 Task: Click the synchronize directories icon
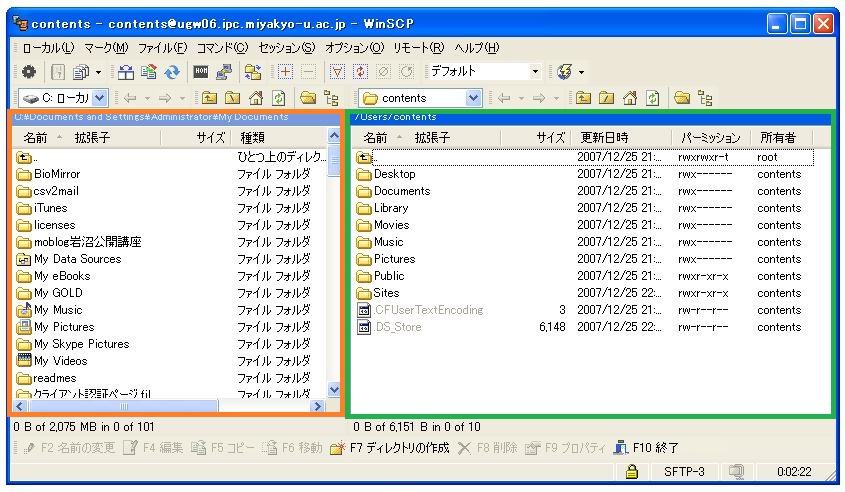149,71
